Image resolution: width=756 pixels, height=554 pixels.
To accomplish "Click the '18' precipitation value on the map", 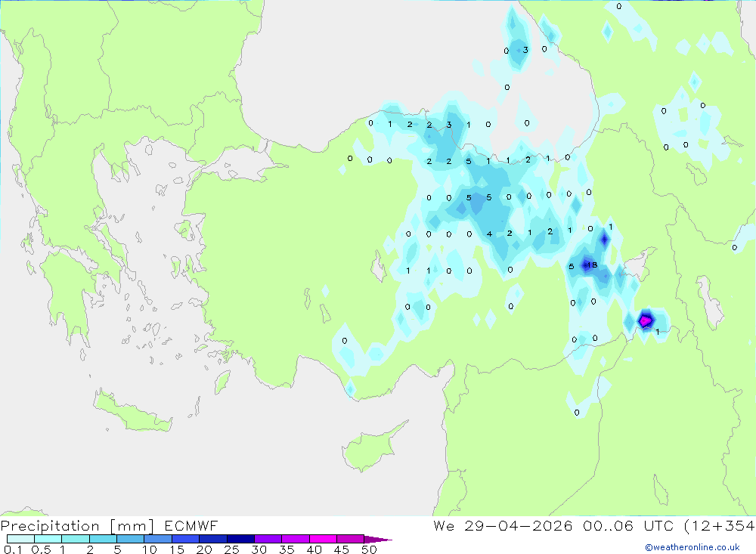I will tap(592, 265).
